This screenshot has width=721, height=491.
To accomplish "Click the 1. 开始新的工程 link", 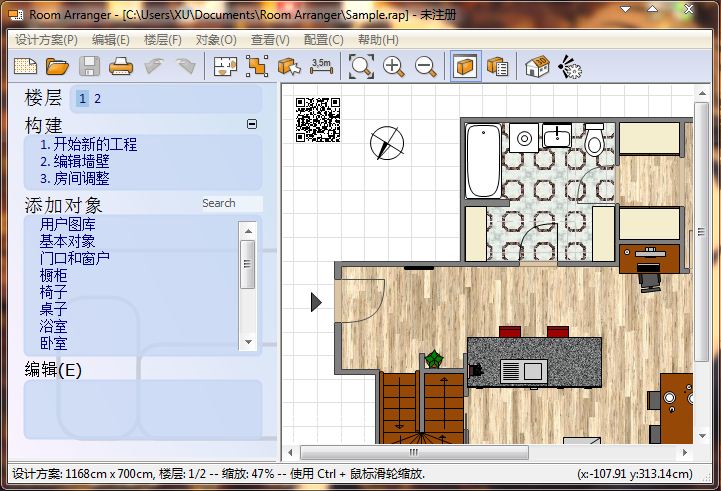I will point(88,144).
